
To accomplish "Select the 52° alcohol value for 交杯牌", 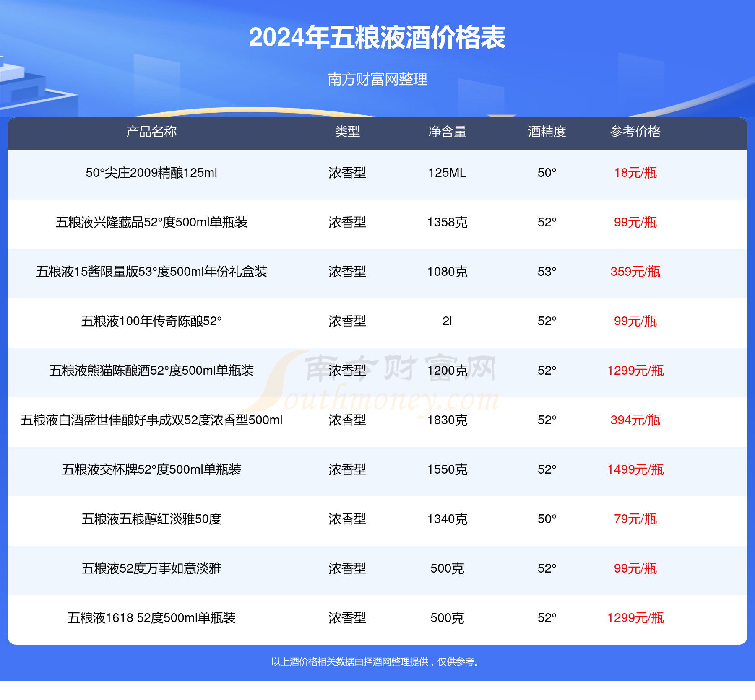I will [x=547, y=469].
